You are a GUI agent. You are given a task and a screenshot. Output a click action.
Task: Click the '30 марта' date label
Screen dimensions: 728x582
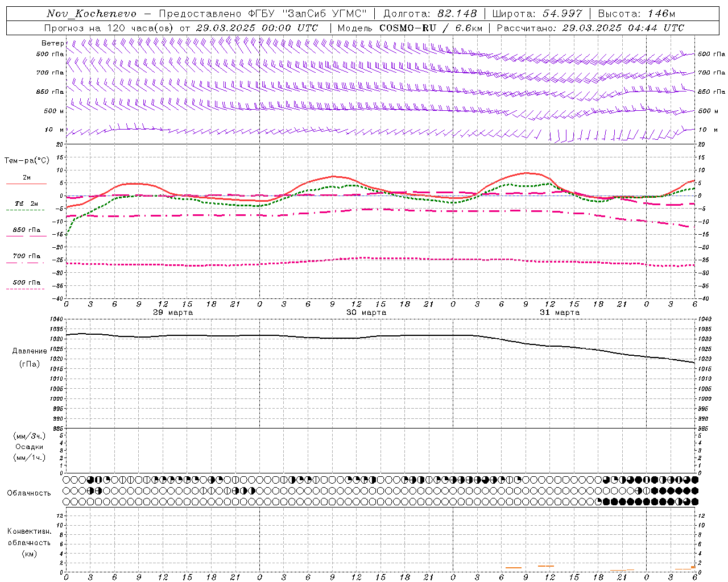(366, 313)
